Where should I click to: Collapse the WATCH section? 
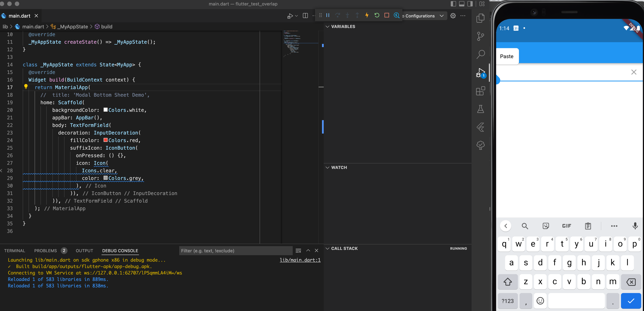328,167
